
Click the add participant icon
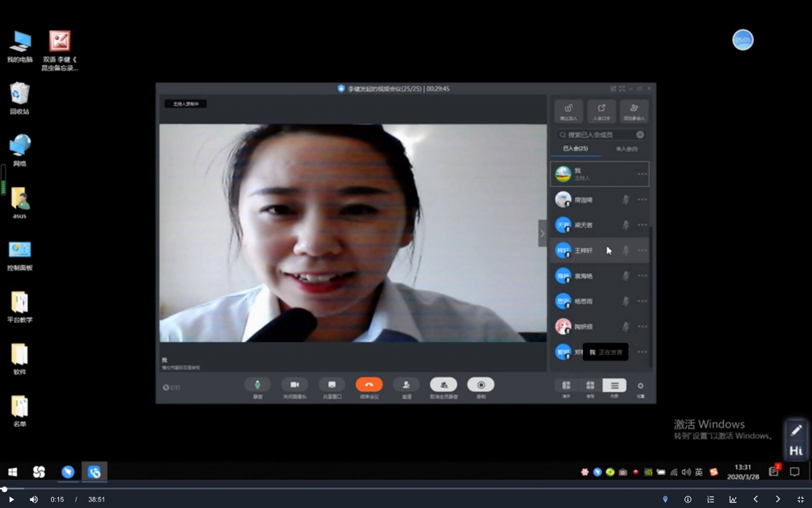pos(634,111)
